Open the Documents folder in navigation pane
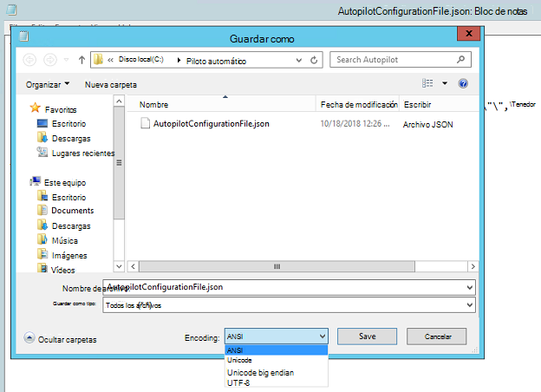The width and height of the screenshot is (541, 392). coord(73,211)
